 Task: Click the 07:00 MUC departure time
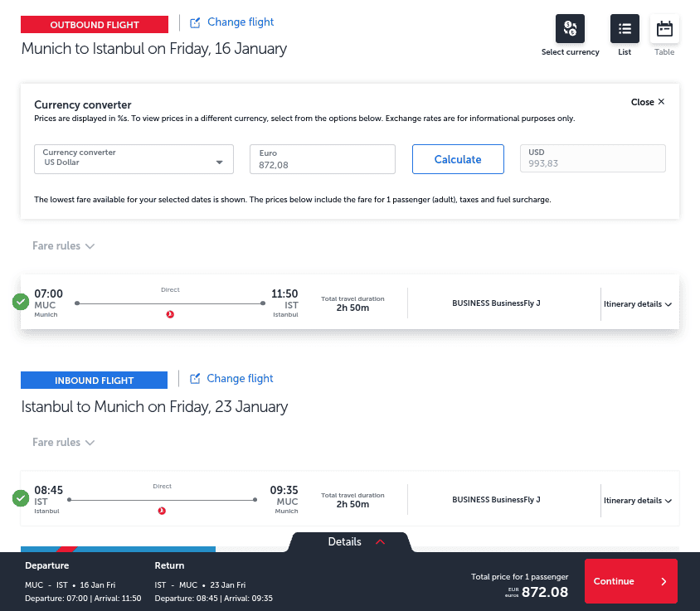49,293
